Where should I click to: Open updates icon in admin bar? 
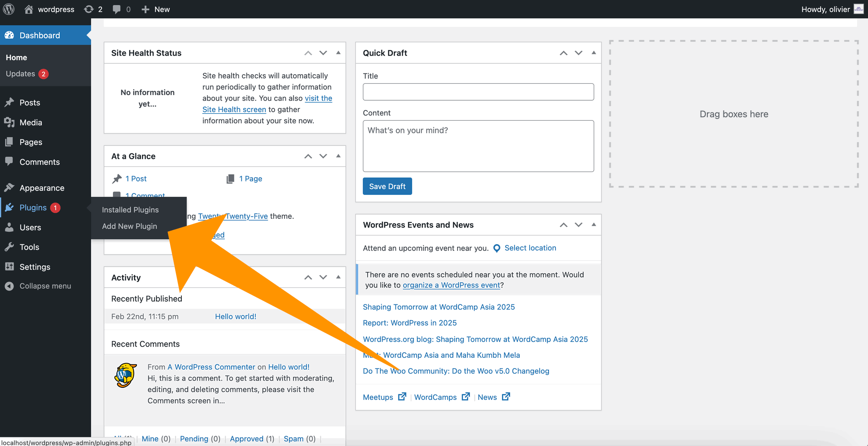(89, 9)
